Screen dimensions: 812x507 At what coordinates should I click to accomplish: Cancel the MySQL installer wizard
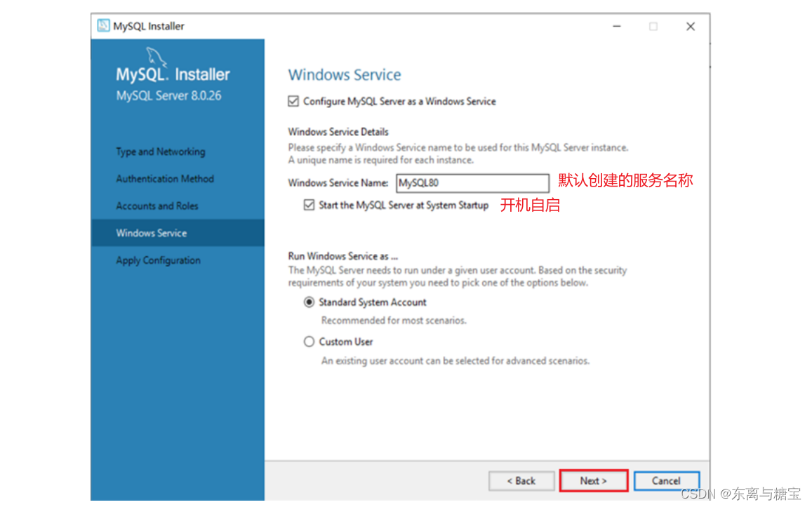tap(666, 480)
